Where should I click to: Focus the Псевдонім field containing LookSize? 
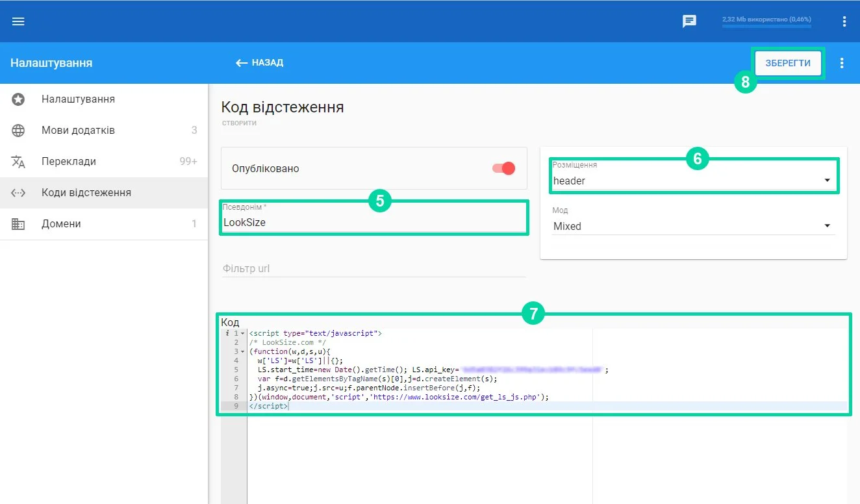(373, 222)
